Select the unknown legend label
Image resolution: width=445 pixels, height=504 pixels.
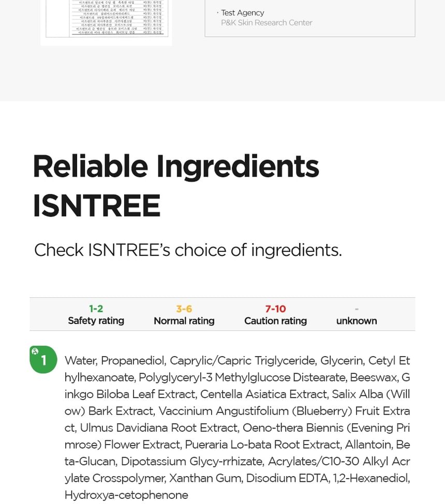(357, 321)
